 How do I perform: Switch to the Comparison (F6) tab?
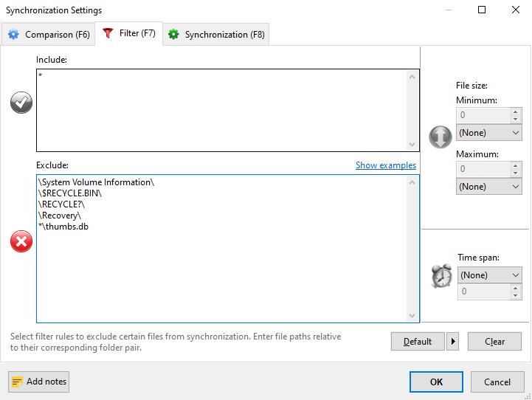point(48,34)
